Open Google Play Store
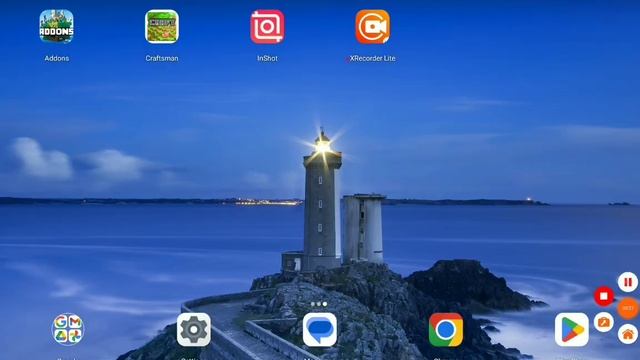The width and height of the screenshot is (640, 360). 571,329
